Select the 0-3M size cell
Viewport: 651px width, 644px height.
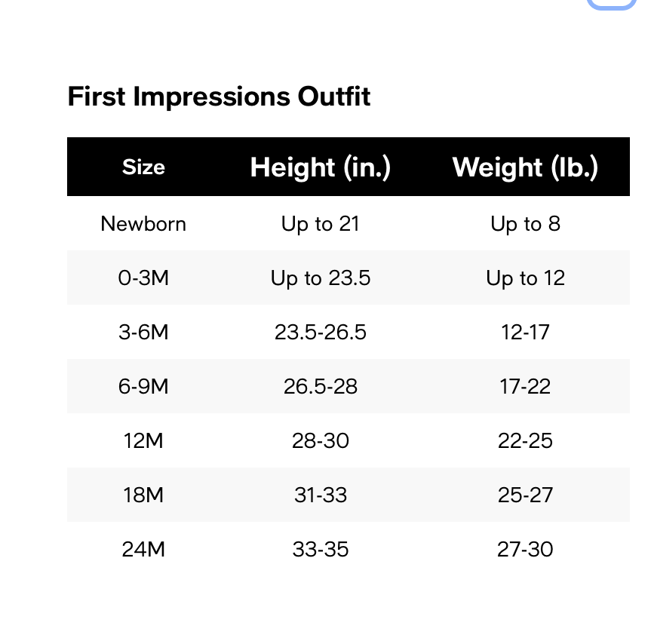[x=143, y=278]
